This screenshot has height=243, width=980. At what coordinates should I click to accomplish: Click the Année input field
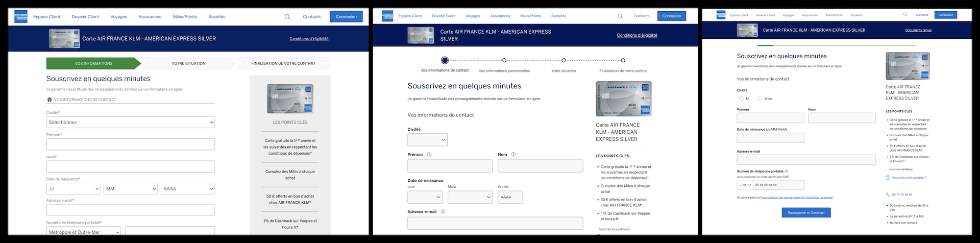click(x=510, y=197)
